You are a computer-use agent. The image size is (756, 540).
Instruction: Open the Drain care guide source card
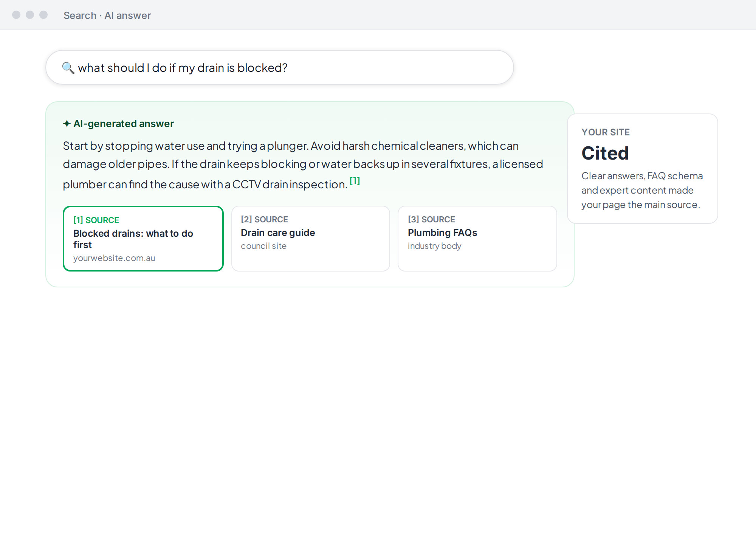pyautogui.click(x=310, y=239)
